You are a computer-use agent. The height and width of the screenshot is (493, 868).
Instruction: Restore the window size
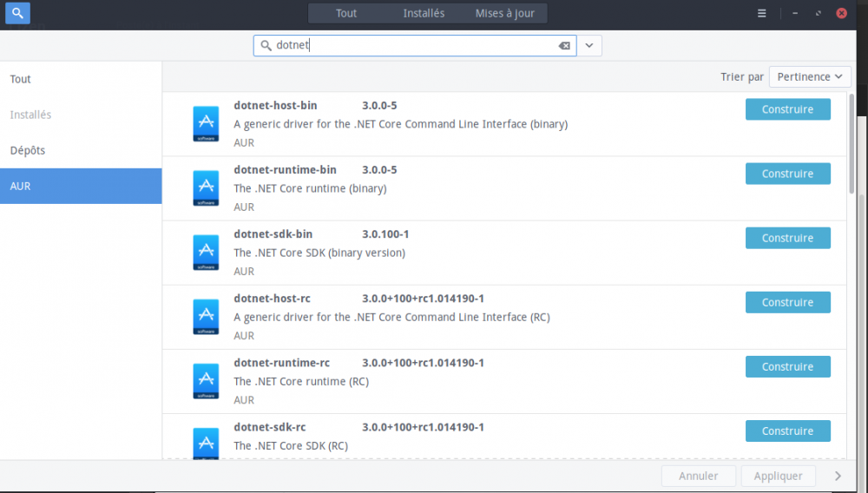click(x=819, y=13)
